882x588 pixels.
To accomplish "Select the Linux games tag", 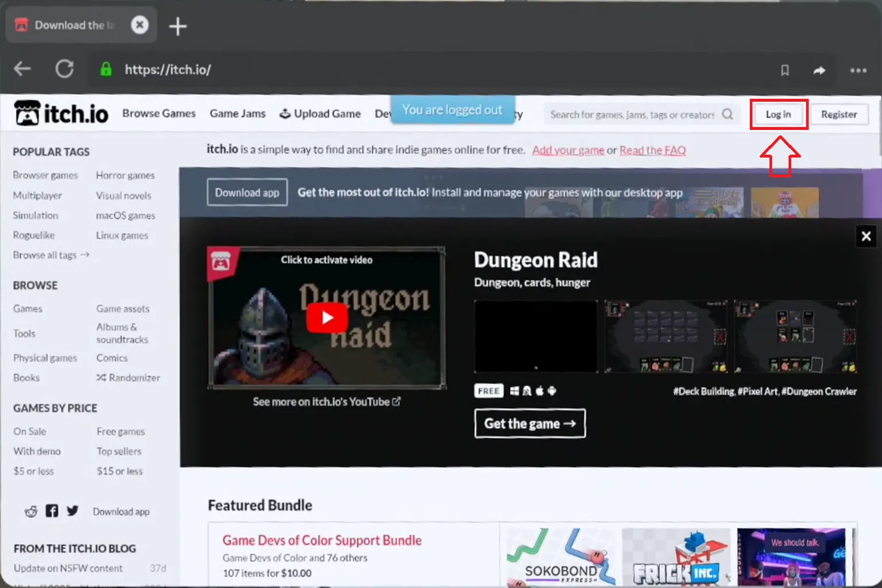I will point(122,235).
